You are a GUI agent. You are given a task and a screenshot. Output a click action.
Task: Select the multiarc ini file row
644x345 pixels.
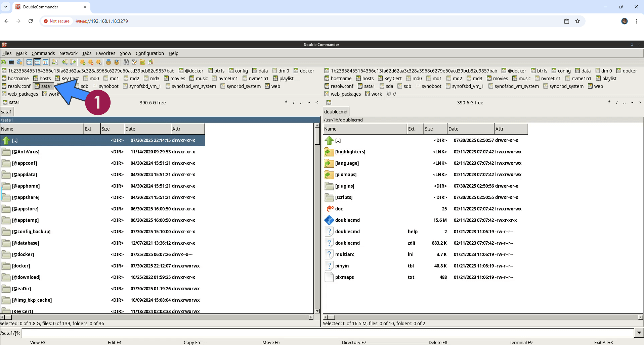[425, 254]
